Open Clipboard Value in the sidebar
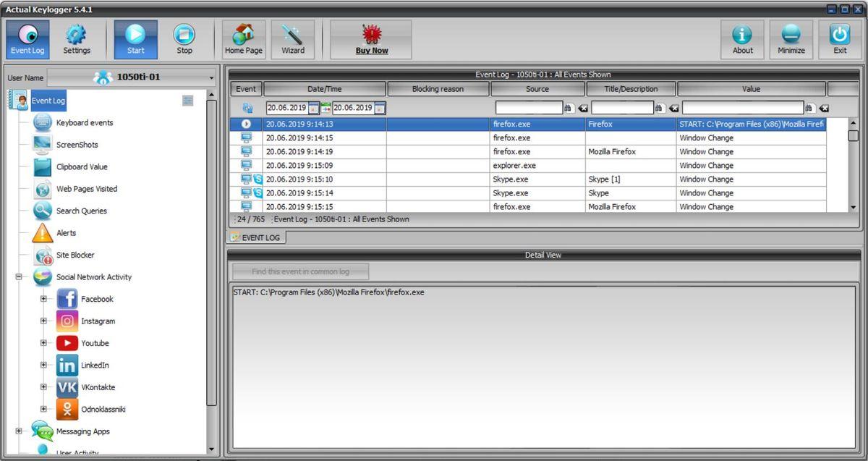This screenshot has width=868, height=461. click(x=82, y=167)
